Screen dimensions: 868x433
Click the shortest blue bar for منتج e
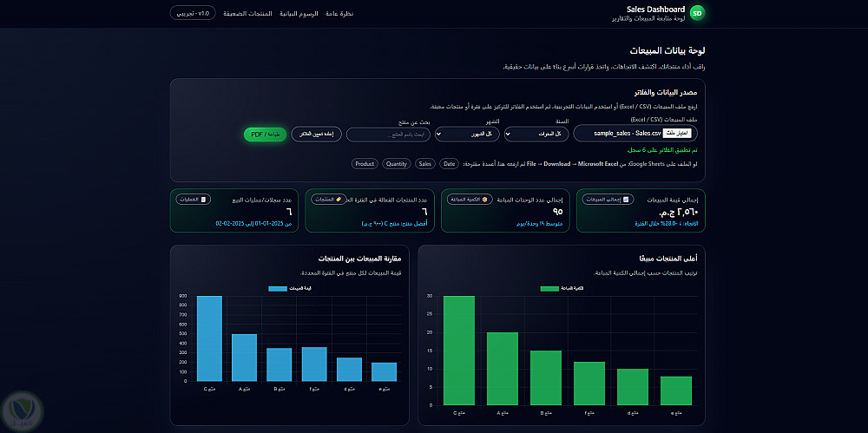(384, 372)
